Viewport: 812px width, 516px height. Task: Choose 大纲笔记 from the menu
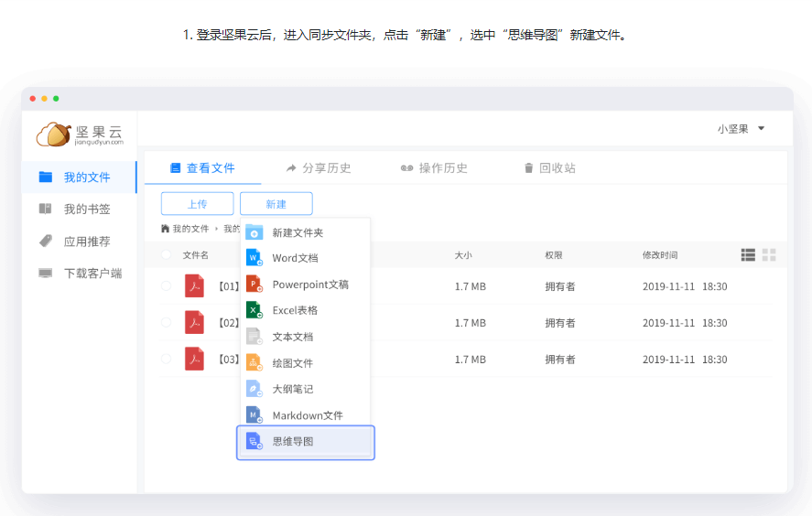[x=306, y=389]
